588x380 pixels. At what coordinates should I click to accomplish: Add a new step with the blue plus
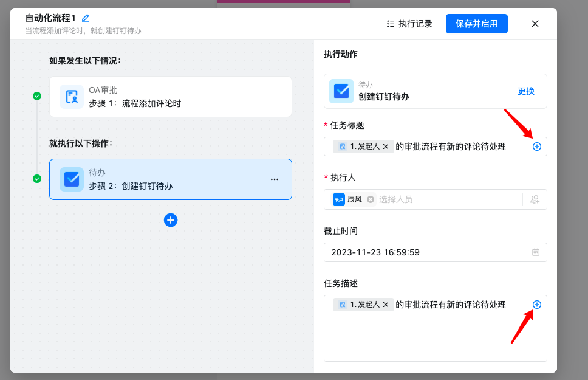tap(171, 220)
